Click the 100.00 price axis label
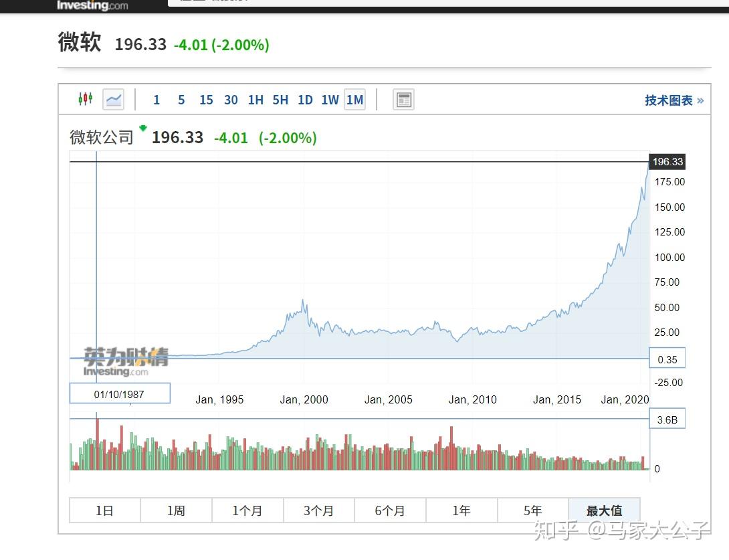 (x=670, y=257)
